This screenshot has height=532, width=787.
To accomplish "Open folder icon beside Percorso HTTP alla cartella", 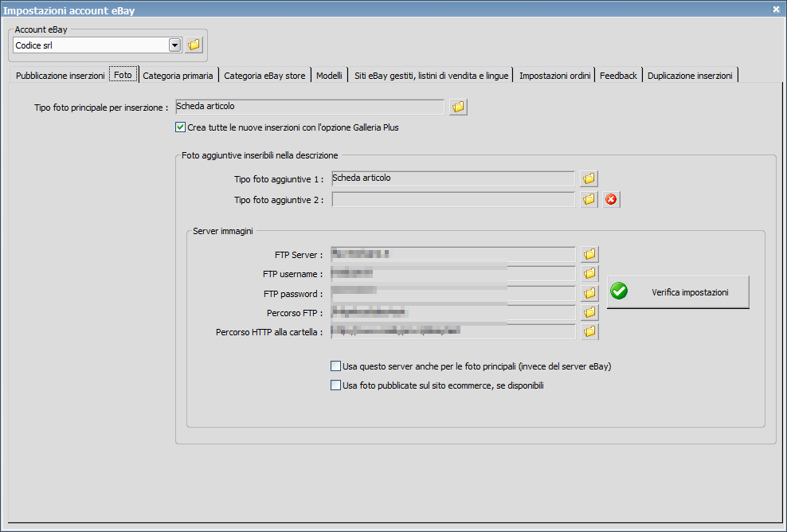I will point(589,332).
